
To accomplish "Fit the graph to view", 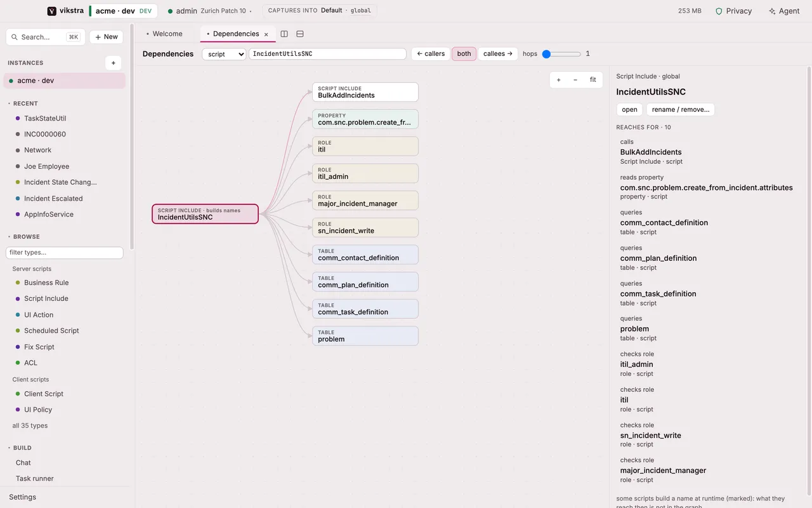I will [593, 80].
